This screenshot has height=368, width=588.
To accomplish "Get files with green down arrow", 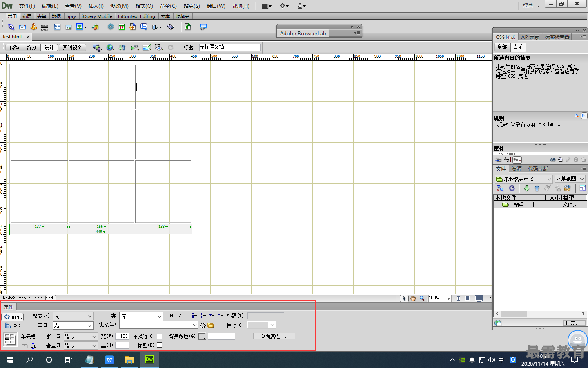I will click(x=526, y=188).
